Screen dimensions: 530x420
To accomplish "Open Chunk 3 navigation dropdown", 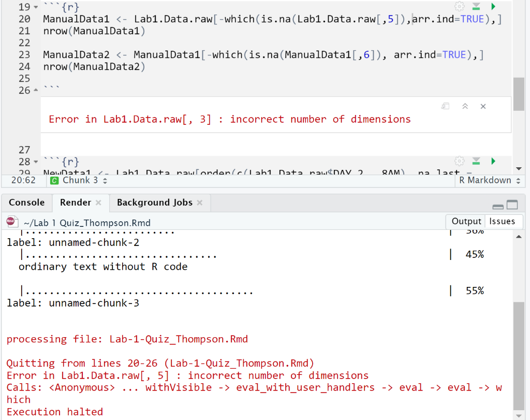I will click(x=79, y=181).
